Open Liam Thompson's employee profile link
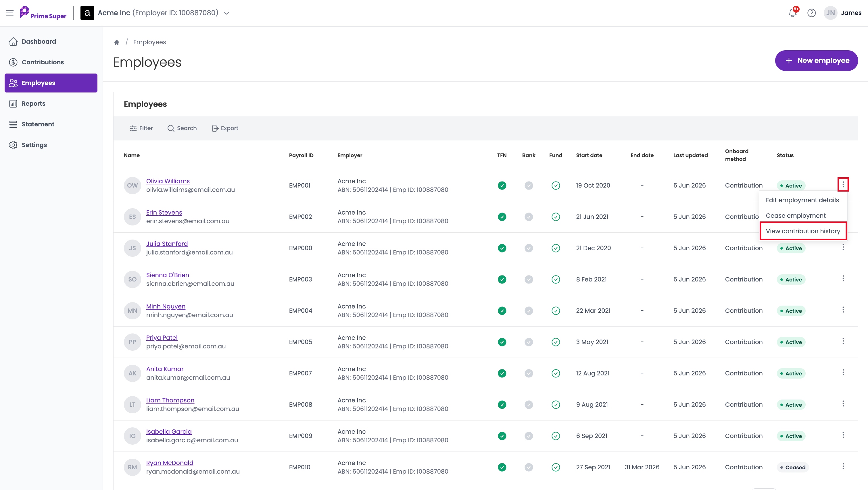 coord(170,400)
